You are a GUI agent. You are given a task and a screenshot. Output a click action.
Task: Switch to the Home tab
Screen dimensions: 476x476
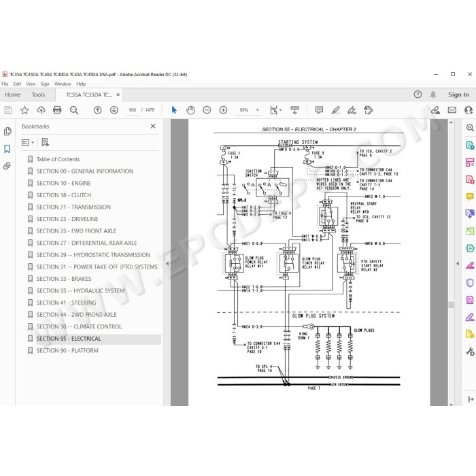pyautogui.click(x=13, y=95)
